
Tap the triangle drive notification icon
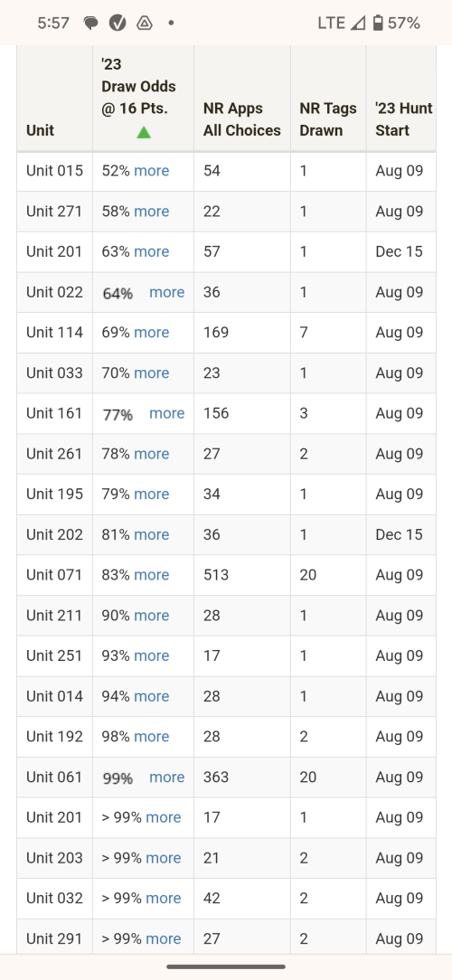pyautogui.click(x=145, y=24)
